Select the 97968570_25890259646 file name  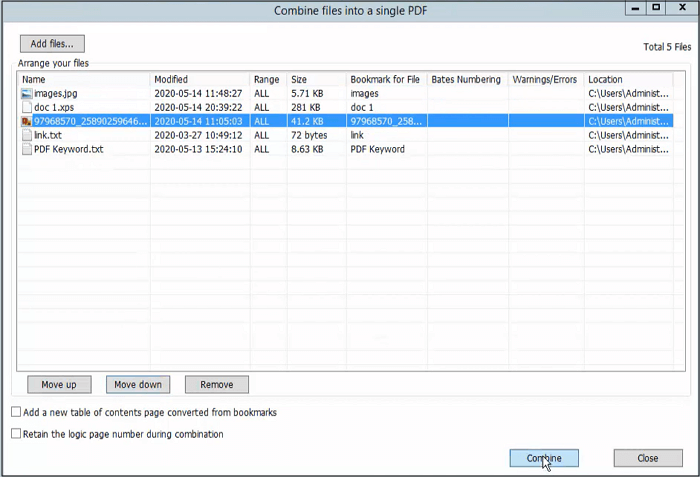click(x=90, y=121)
